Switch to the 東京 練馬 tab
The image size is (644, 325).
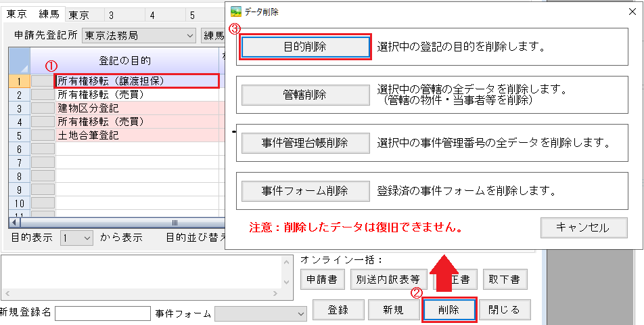click(32, 14)
